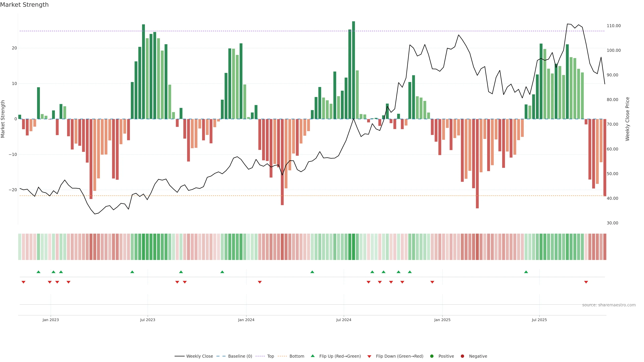Click the first red flip-down triangle marker
Viewport: 644px width, 362px height.
pos(23,282)
